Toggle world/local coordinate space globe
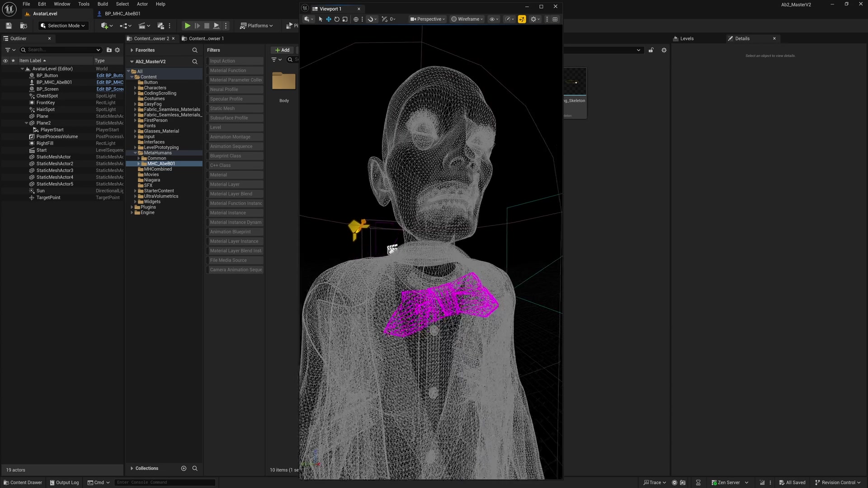The height and width of the screenshot is (488, 868). [356, 19]
